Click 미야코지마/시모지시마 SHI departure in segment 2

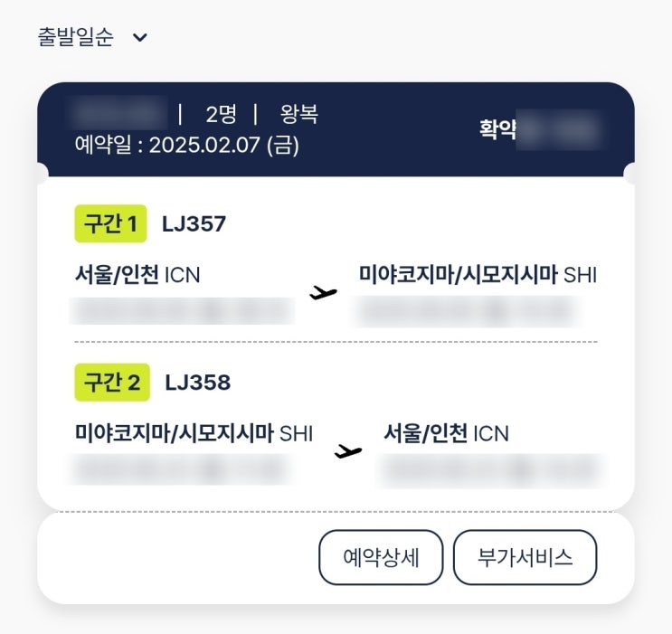(x=194, y=433)
